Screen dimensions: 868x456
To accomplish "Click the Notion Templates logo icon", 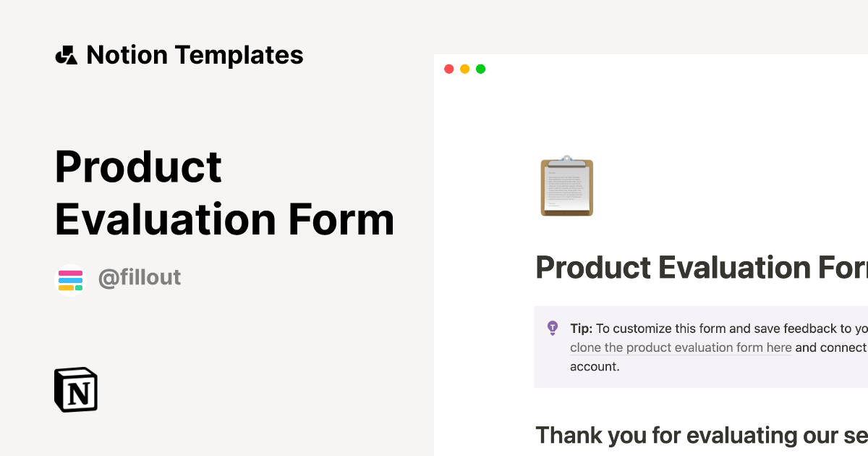I will 67,54.
